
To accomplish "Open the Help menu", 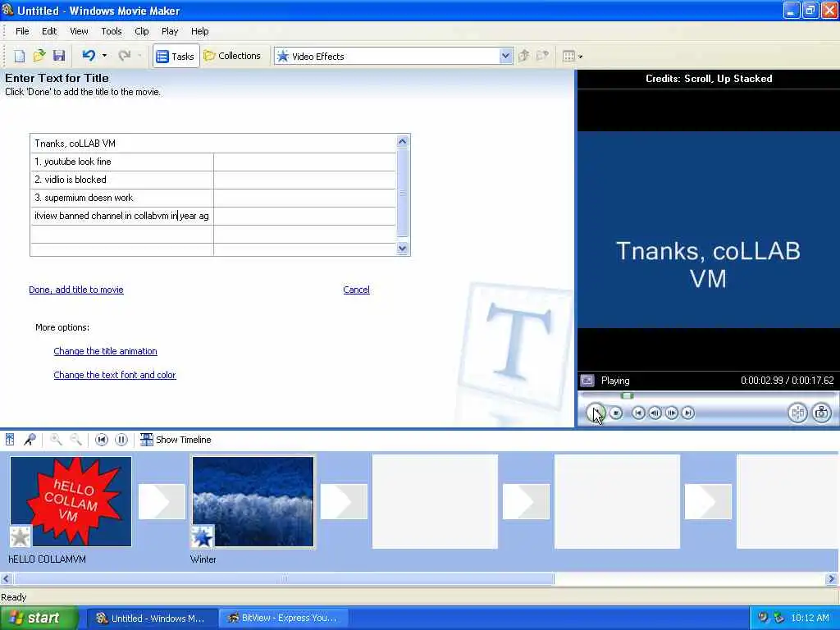I will pos(200,31).
